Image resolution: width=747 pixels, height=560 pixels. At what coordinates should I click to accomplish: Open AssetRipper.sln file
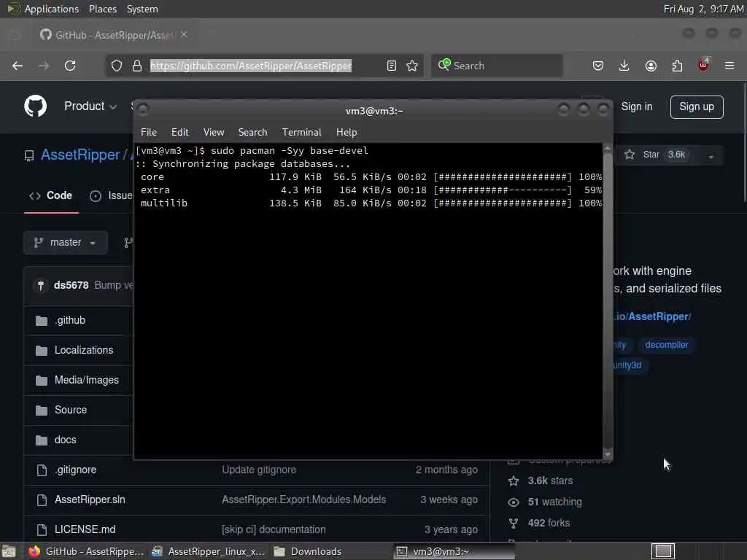coord(90,499)
